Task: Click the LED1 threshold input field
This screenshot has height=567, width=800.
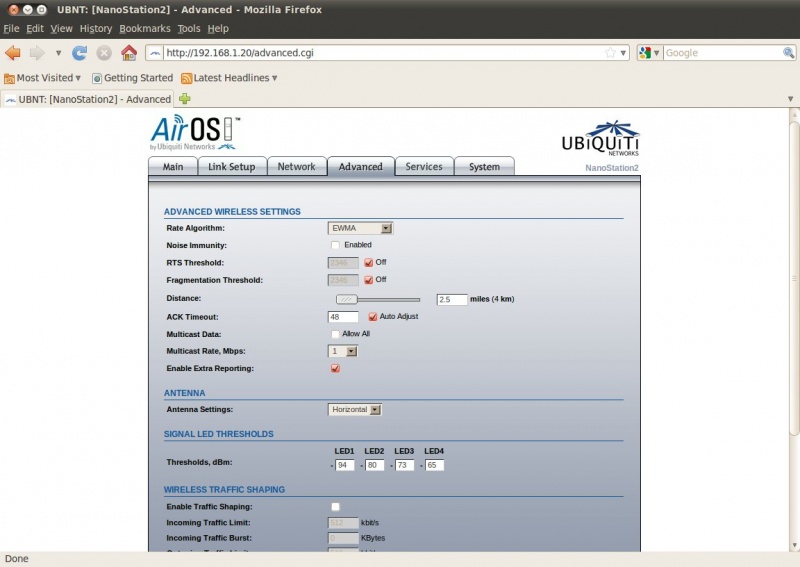Action: pyautogui.click(x=345, y=465)
